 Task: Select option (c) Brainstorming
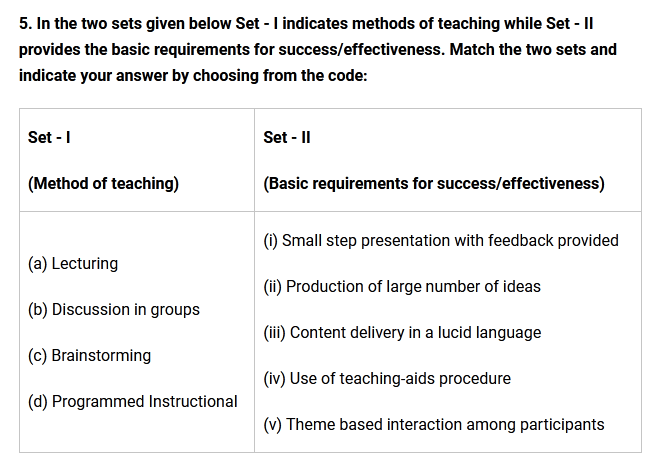coord(90,356)
